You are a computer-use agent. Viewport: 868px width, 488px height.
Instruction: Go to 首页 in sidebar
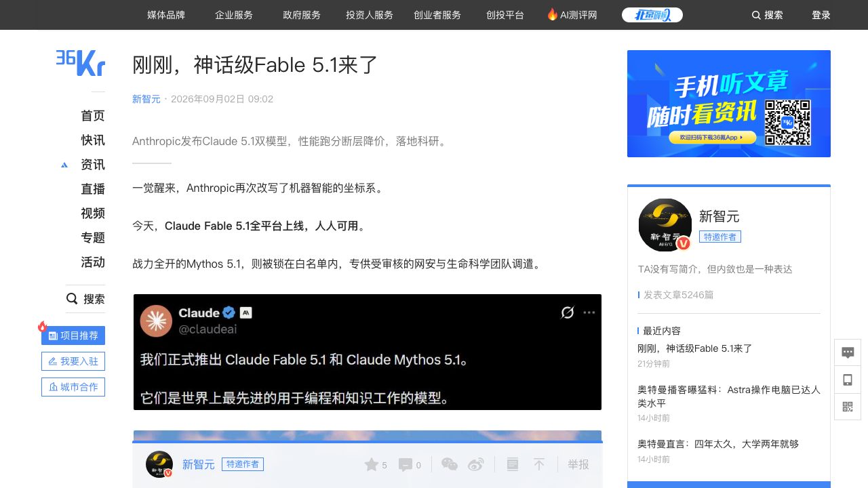click(x=93, y=116)
